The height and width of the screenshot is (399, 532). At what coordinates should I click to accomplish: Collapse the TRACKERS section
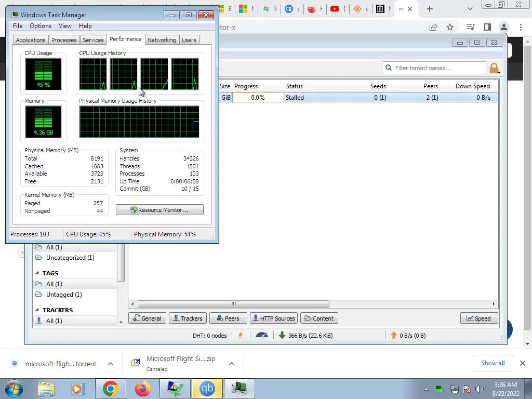pyautogui.click(x=37, y=310)
